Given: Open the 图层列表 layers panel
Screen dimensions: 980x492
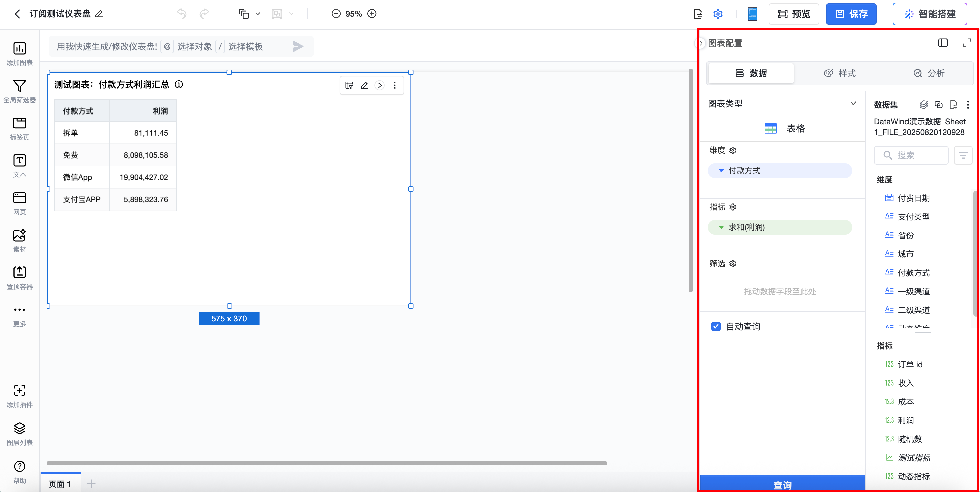Looking at the screenshot, I should (19, 428).
